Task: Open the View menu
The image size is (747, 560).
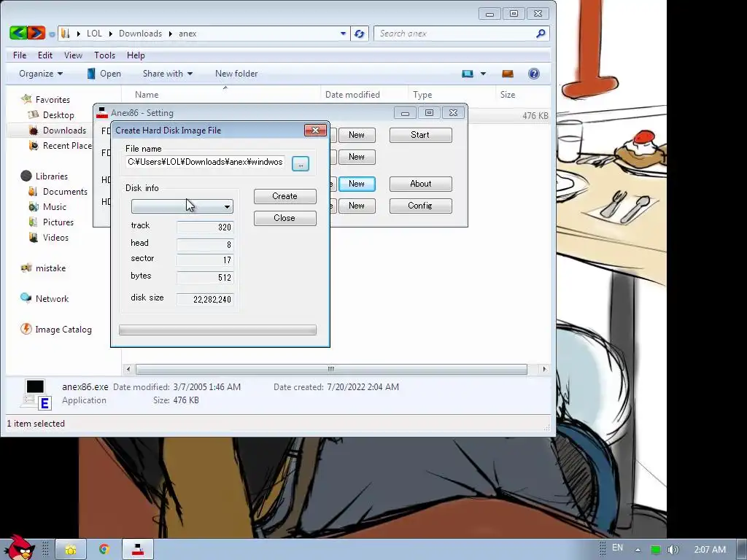Action: click(x=74, y=55)
